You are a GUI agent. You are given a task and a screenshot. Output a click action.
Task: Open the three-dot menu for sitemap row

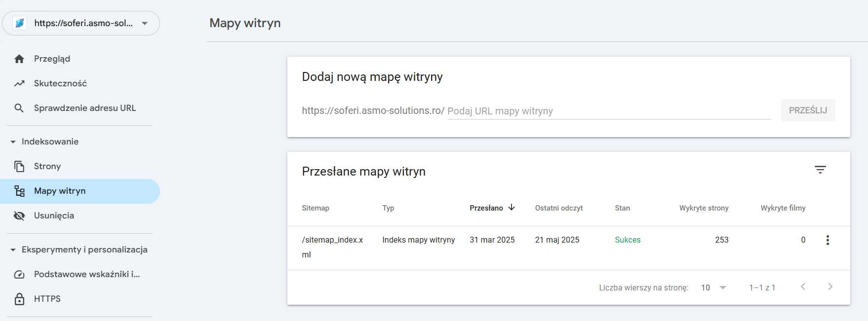click(828, 240)
